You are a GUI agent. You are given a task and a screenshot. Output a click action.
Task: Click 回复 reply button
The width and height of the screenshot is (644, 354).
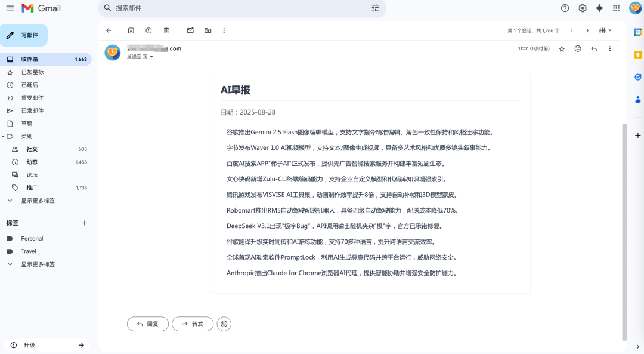(x=148, y=324)
